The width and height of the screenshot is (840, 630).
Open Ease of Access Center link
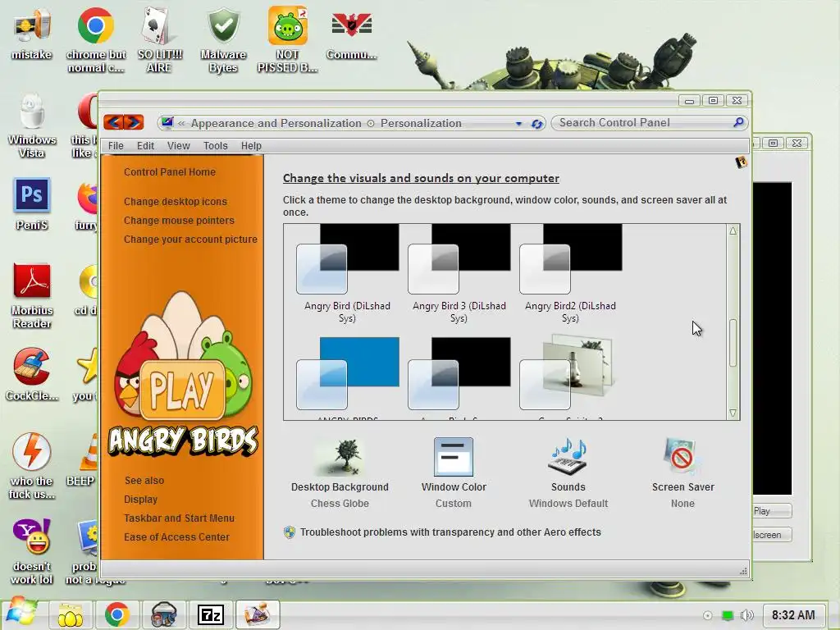(176, 536)
